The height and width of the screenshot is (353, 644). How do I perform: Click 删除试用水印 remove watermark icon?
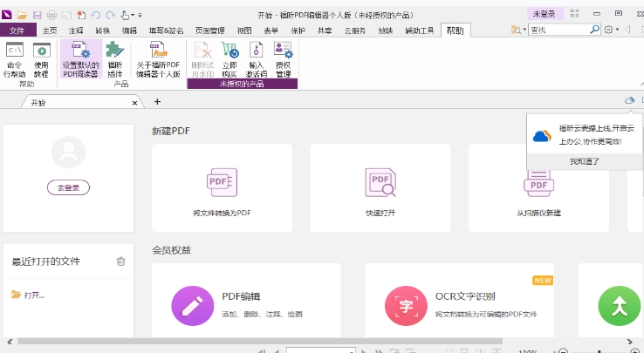pyautogui.click(x=203, y=60)
